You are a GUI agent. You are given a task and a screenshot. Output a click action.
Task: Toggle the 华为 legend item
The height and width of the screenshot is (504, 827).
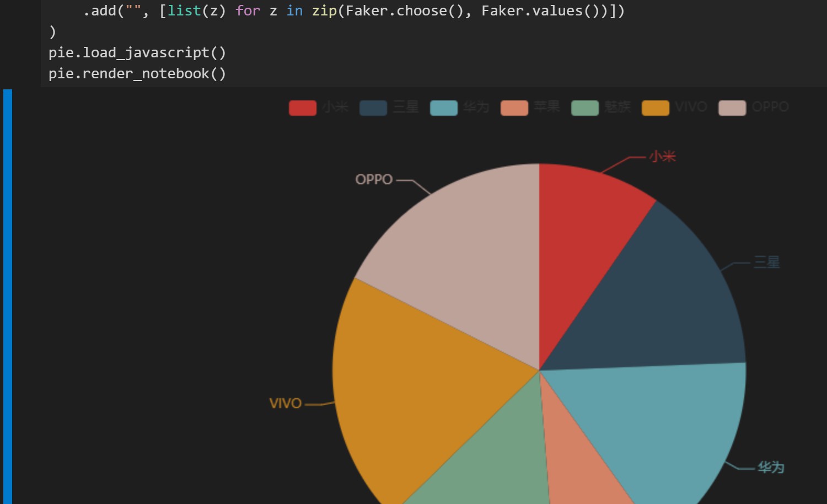coord(475,107)
